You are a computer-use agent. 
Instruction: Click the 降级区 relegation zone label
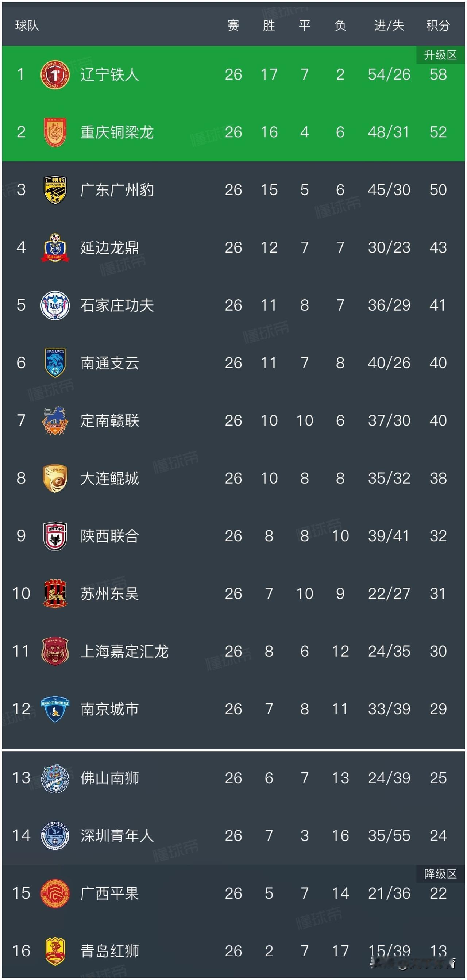[x=440, y=873]
